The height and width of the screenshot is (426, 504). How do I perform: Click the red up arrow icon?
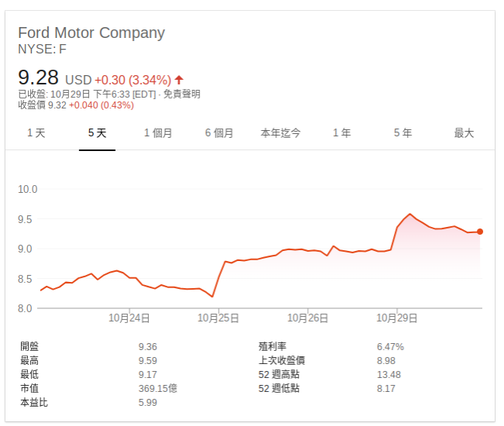coord(179,80)
